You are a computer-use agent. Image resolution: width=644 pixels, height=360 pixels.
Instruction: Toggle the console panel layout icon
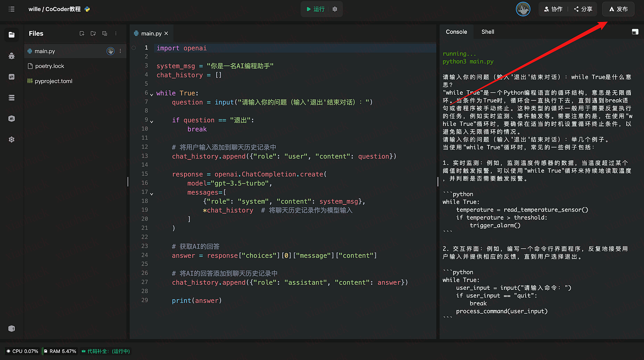tap(635, 32)
